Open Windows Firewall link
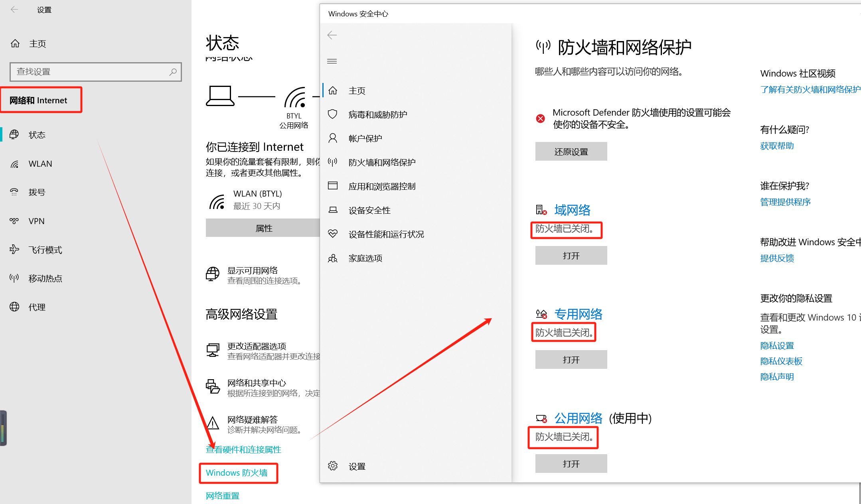The height and width of the screenshot is (504, 861). 237,473
